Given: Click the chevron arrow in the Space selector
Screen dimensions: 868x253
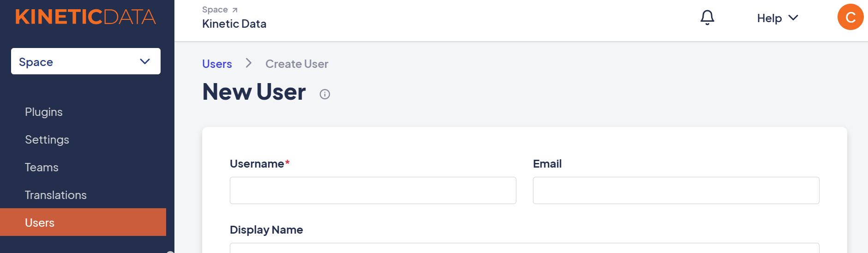Looking at the screenshot, I should [145, 61].
